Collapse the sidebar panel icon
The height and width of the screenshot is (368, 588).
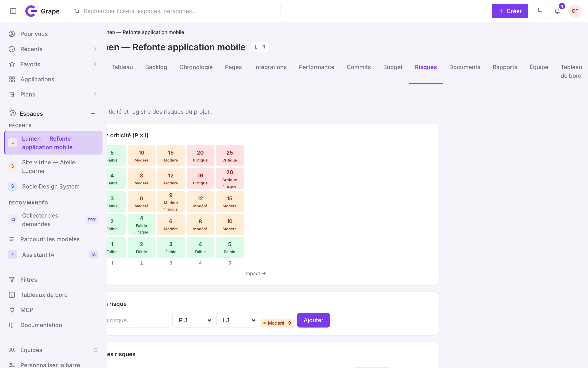pyautogui.click(x=13, y=11)
